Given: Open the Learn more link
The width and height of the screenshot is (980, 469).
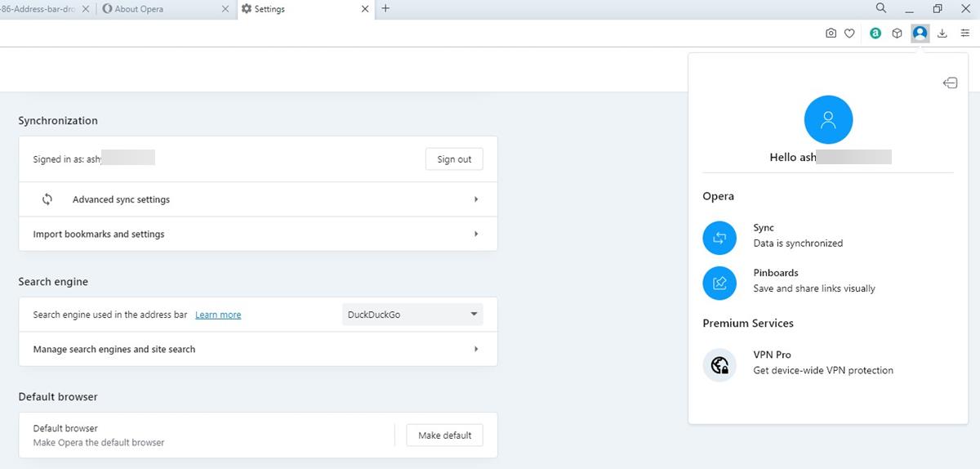Looking at the screenshot, I should click(x=218, y=315).
